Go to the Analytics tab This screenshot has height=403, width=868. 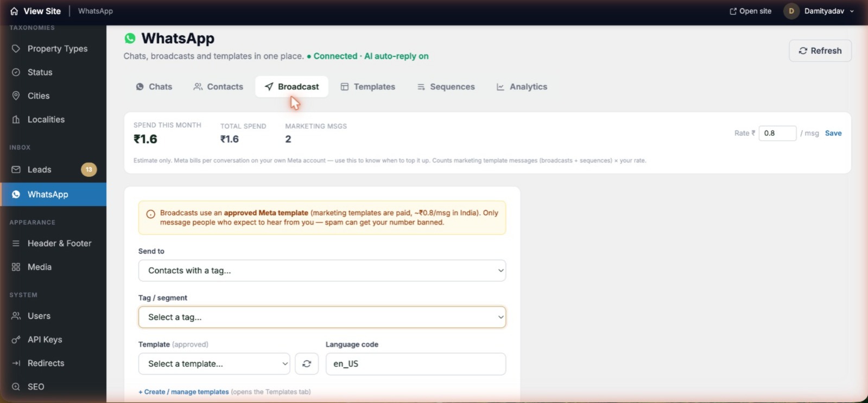point(522,87)
